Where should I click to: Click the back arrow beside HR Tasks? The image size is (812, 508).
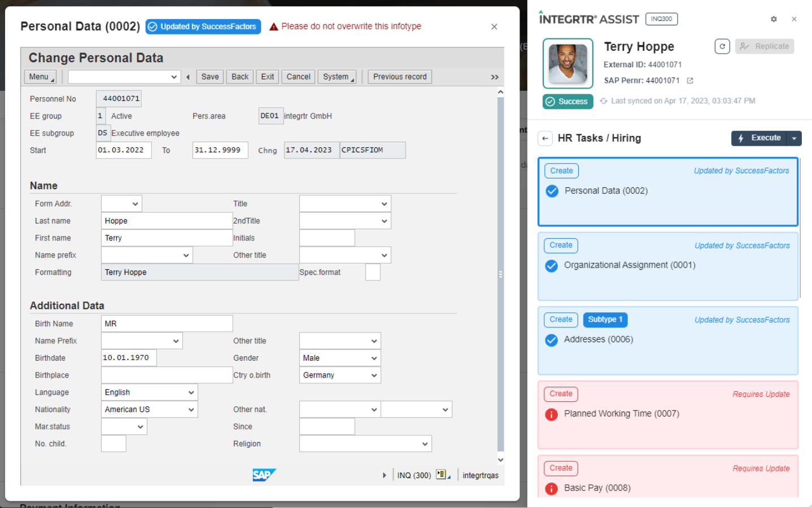(545, 138)
